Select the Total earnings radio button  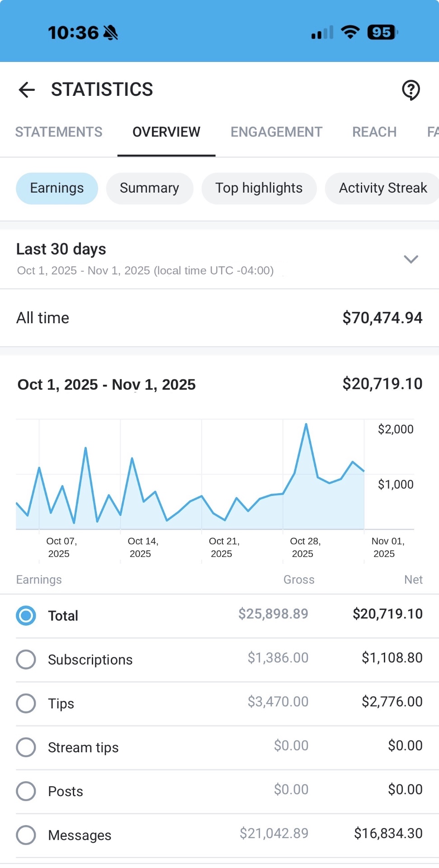click(x=26, y=615)
